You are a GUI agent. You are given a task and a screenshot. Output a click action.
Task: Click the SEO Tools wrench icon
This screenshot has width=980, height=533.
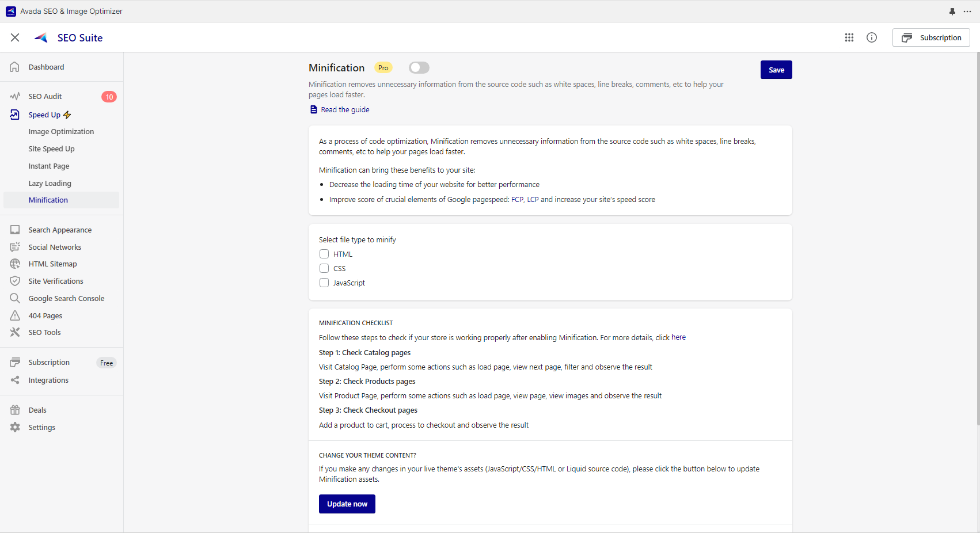15,332
